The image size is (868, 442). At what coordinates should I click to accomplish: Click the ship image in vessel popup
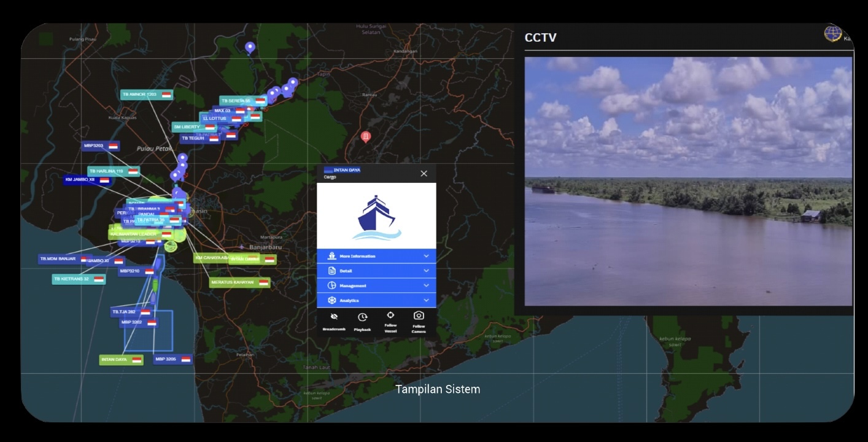[376, 216]
